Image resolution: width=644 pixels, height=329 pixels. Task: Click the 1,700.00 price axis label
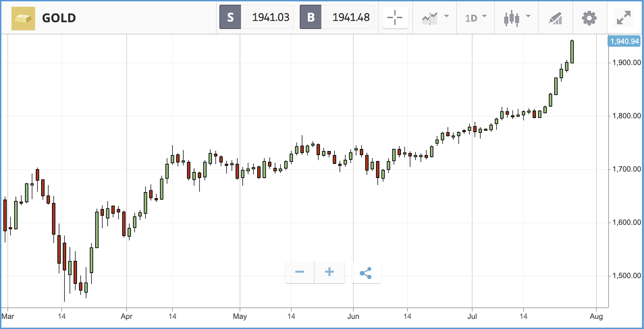626,169
